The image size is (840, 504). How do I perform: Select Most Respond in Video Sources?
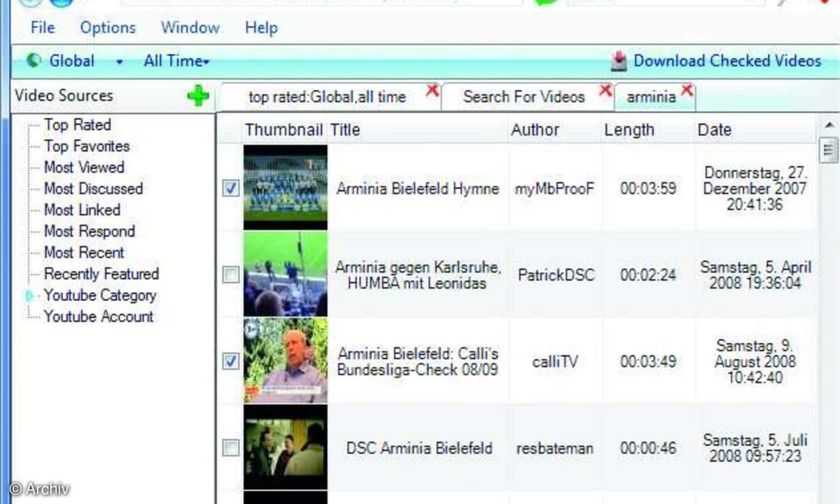90,232
